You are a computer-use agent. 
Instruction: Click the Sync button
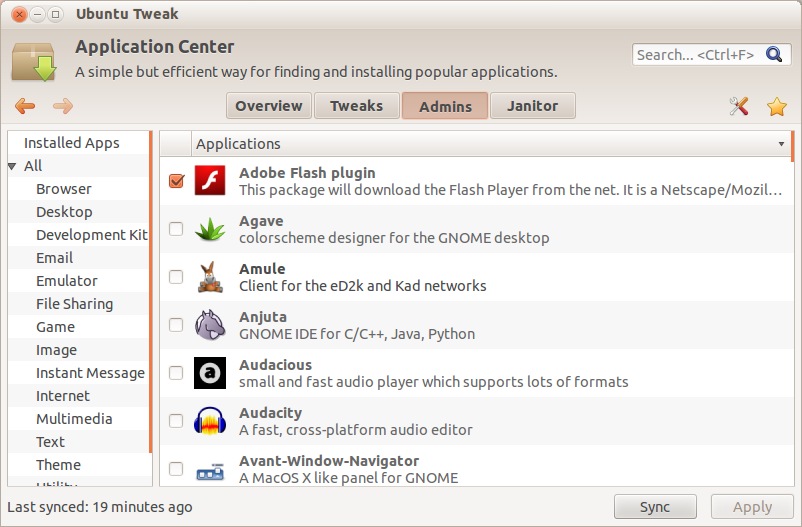(655, 507)
